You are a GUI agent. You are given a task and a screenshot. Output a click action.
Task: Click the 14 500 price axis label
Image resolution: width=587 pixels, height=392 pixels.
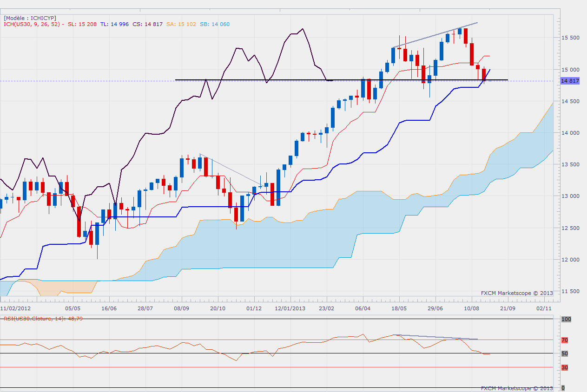click(x=570, y=101)
